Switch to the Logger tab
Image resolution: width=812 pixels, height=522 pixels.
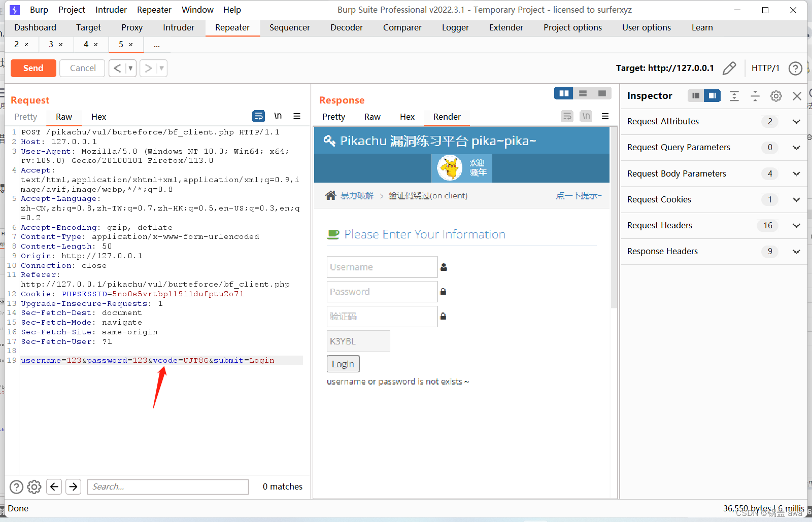pos(455,27)
